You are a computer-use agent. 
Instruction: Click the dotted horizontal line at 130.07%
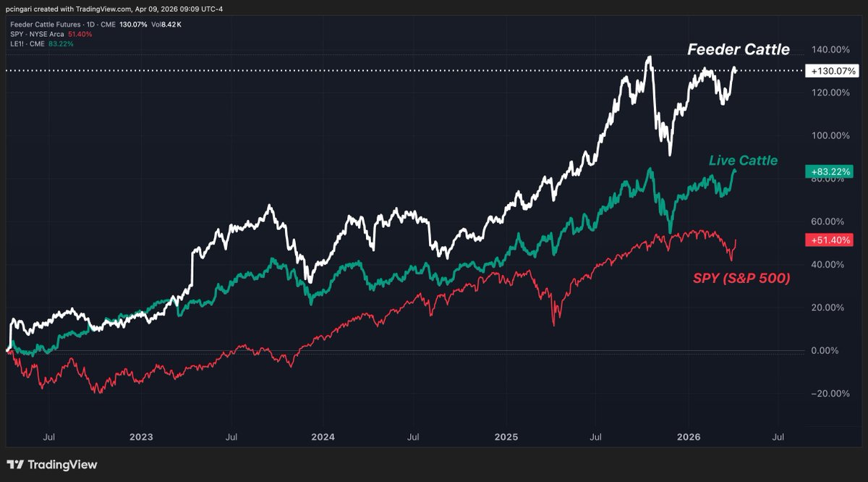(362, 71)
